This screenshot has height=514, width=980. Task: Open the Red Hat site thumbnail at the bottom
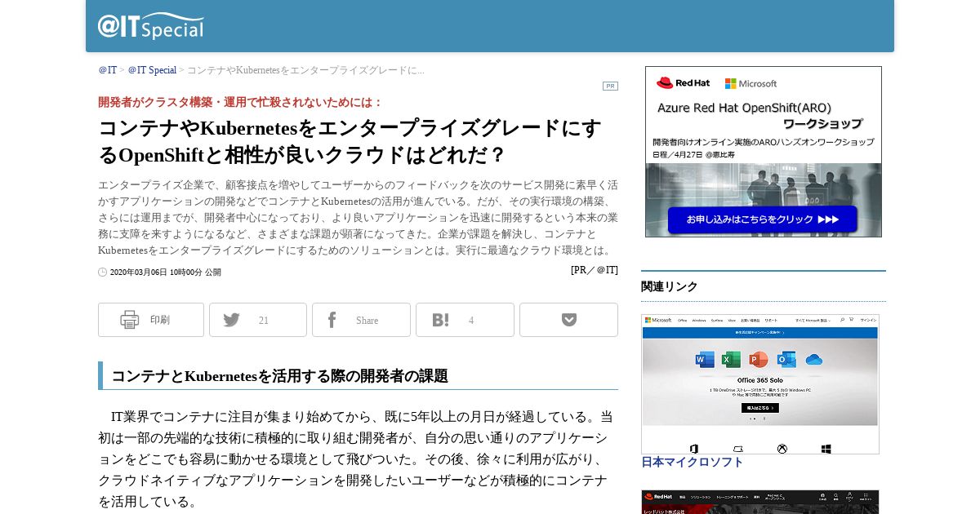[x=760, y=502]
